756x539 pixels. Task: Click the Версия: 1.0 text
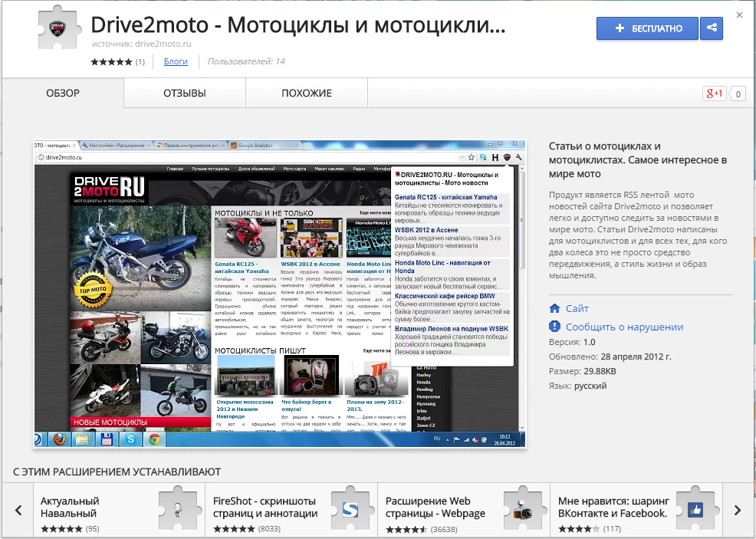572,342
